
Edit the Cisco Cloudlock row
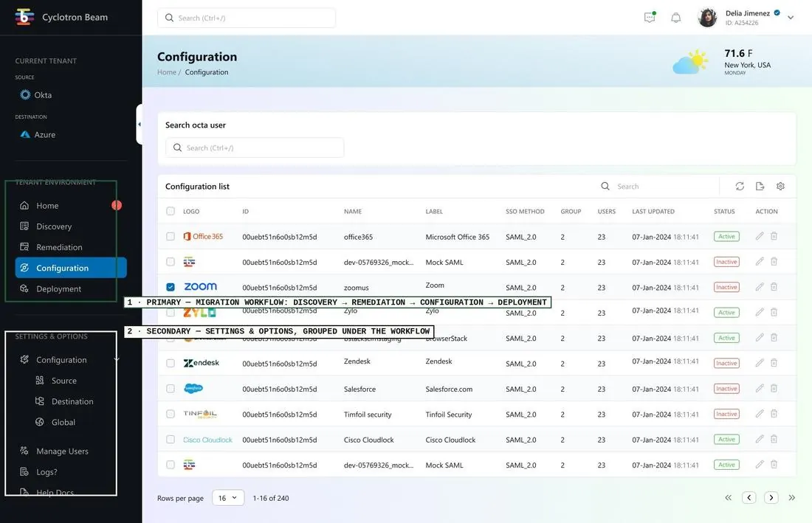[x=759, y=439]
